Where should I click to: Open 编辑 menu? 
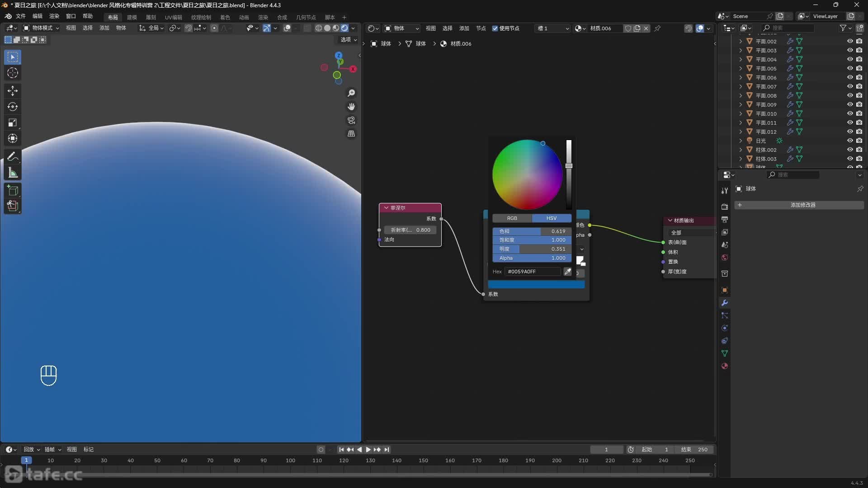[x=38, y=16]
